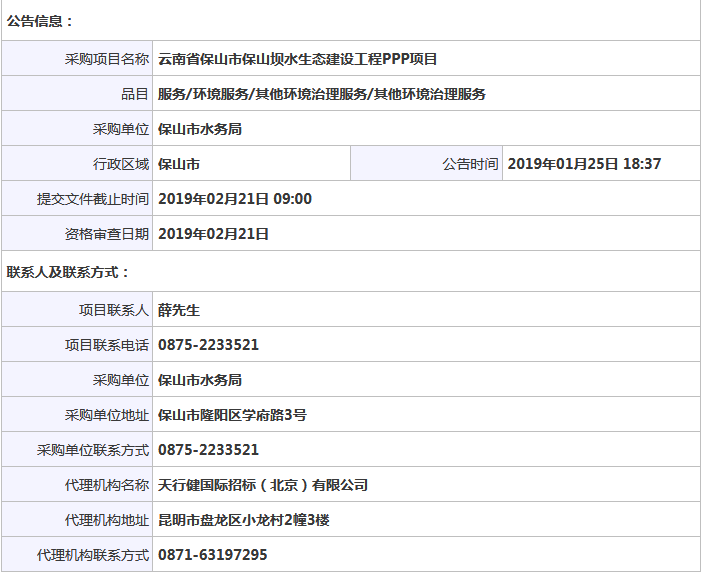Click the 代理机构联系方式 label
Viewport: 701px width, 573px height.
pos(93,555)
